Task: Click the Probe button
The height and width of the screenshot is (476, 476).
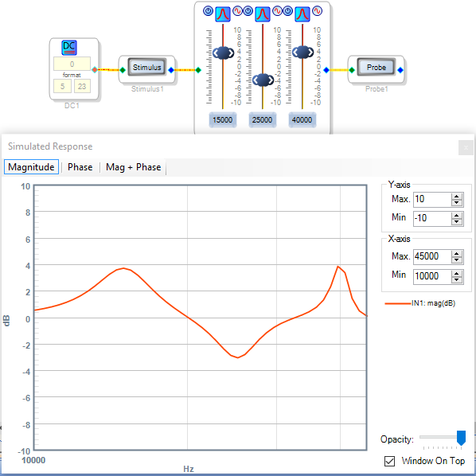Action: coord(377,68)
